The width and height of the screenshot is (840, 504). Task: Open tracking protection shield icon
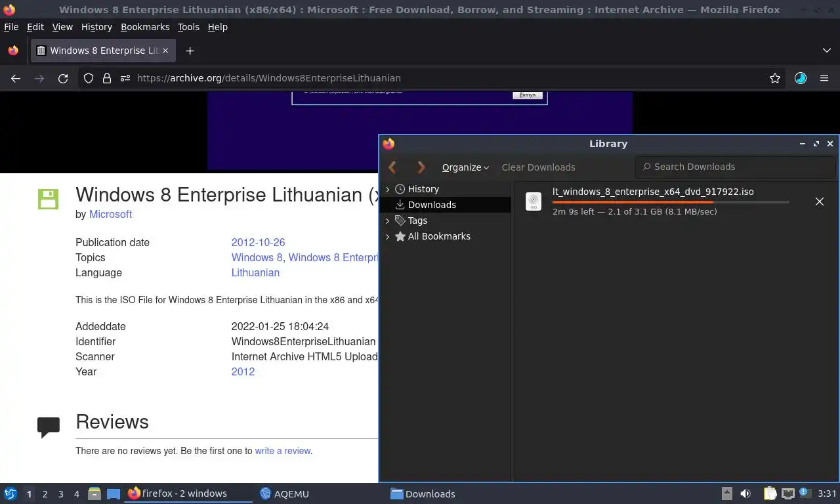point(89,78)
